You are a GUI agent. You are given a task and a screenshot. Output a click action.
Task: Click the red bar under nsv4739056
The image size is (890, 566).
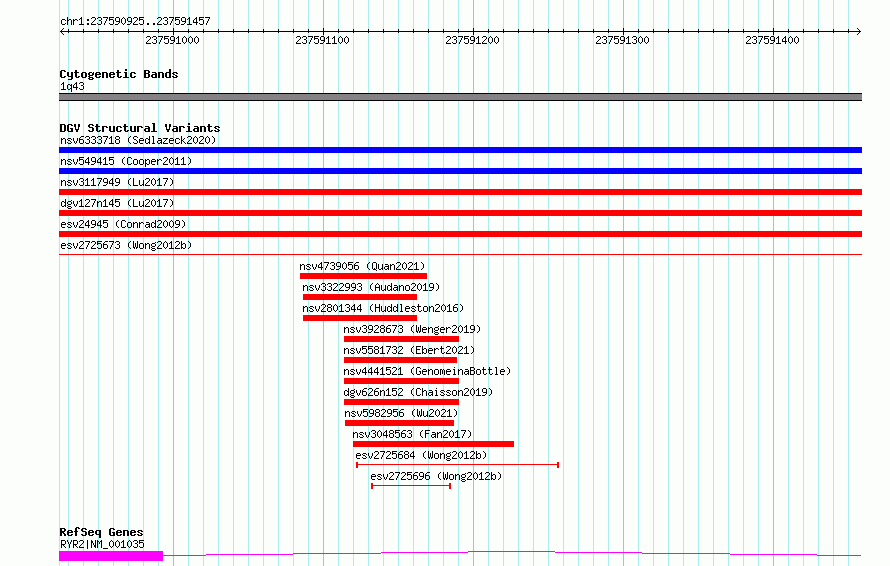pyautogui.click(x=363, y=276)
